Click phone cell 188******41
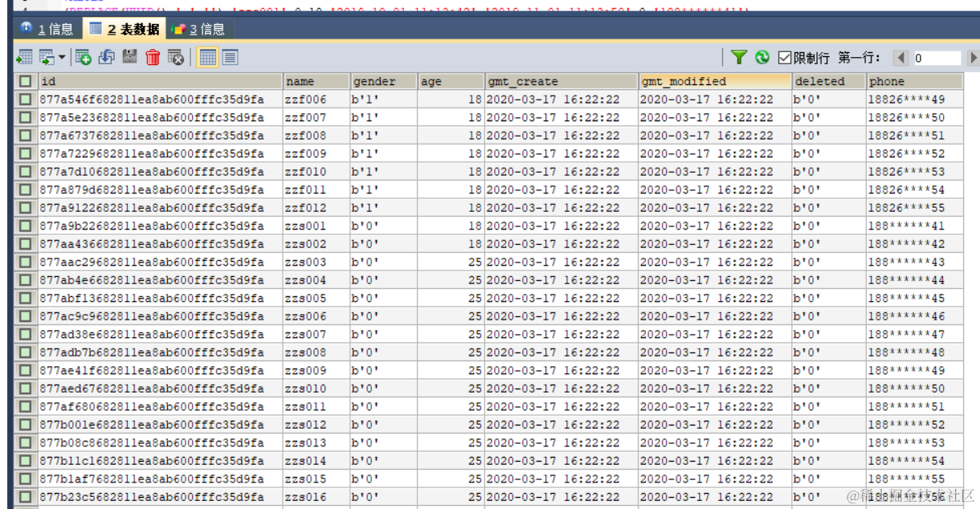Image resolution: width=980 pixels, height=509 pixels. tap(914, 226)
